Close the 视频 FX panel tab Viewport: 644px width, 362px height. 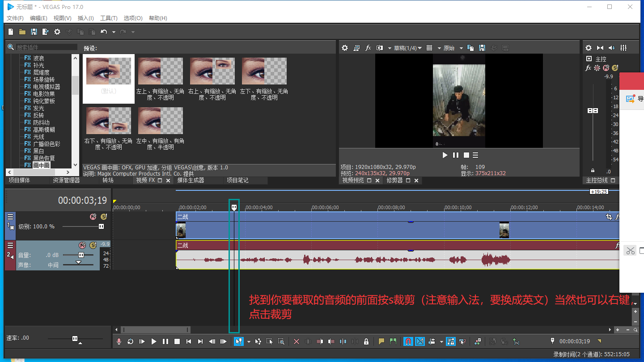tap(168, 181)
